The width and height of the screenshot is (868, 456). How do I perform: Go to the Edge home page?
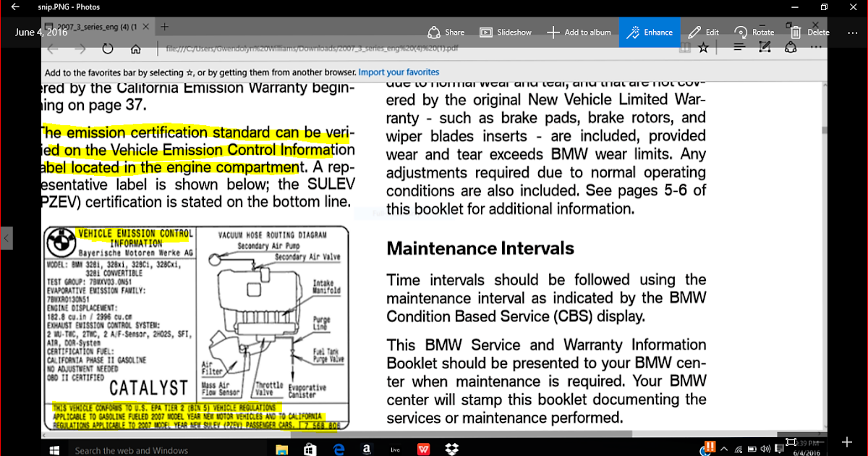click(135, 48)
